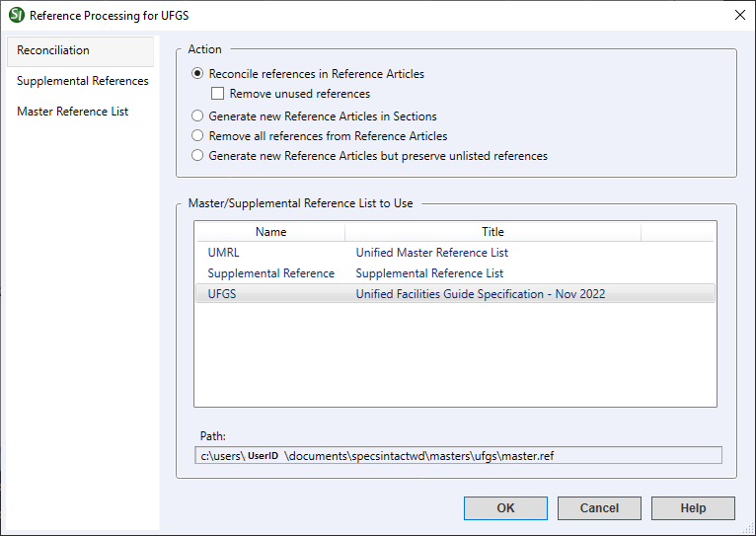Select the Reconciliation tab
The height and width of the screenshot is (536, 756).
81,50
